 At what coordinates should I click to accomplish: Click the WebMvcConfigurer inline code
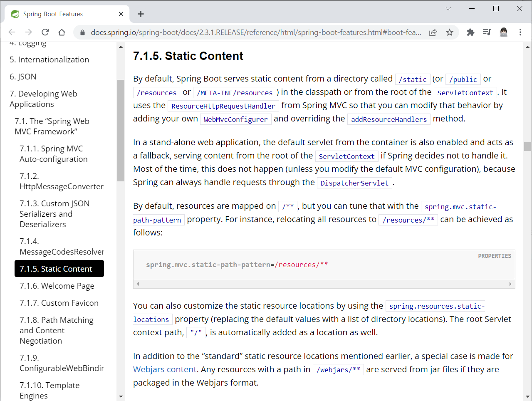pyautogui.click(x=236, y=119)
